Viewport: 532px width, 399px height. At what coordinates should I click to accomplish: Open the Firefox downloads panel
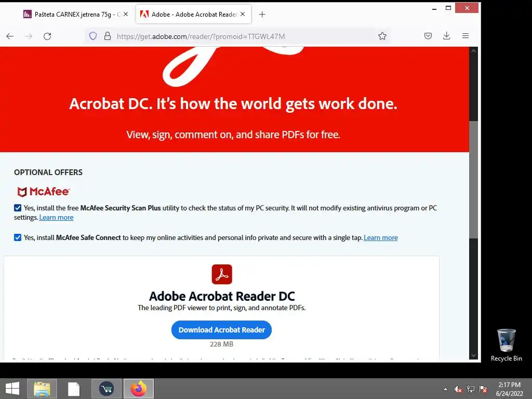446,36
